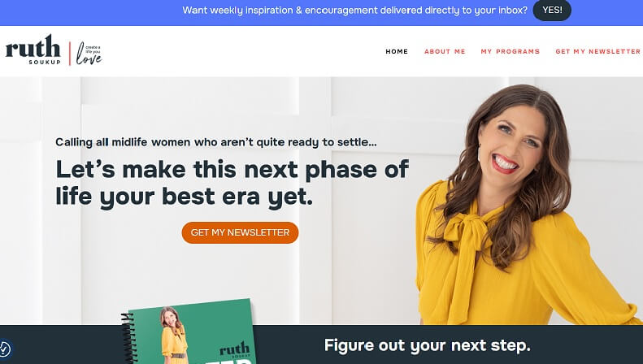Screen dimensions: 643x364
Task: Select the HOME menu item
Action: coord(397,52)
